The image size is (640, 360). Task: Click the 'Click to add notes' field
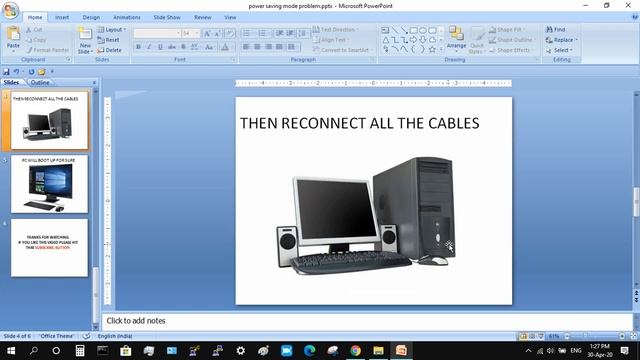pos(367,321)
